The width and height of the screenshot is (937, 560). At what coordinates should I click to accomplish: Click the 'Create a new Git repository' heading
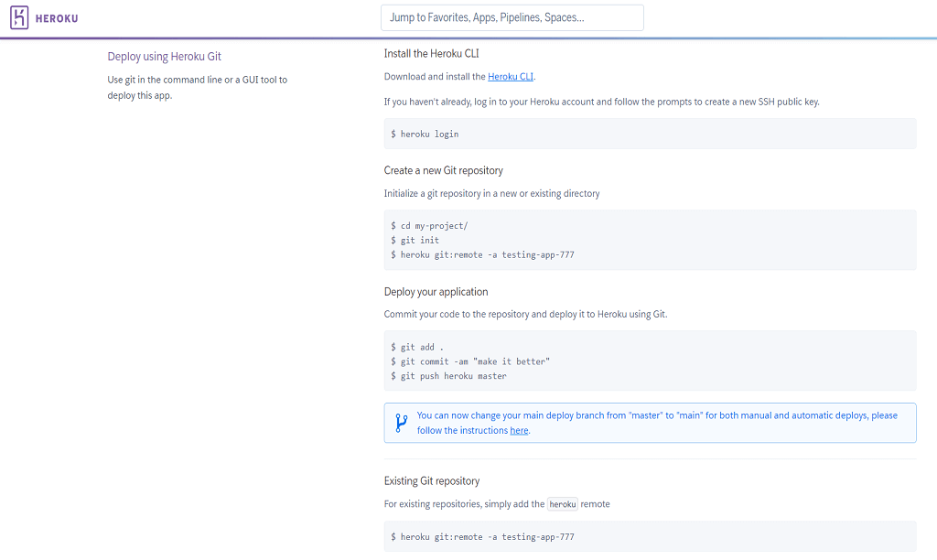(x=444, y=170)
